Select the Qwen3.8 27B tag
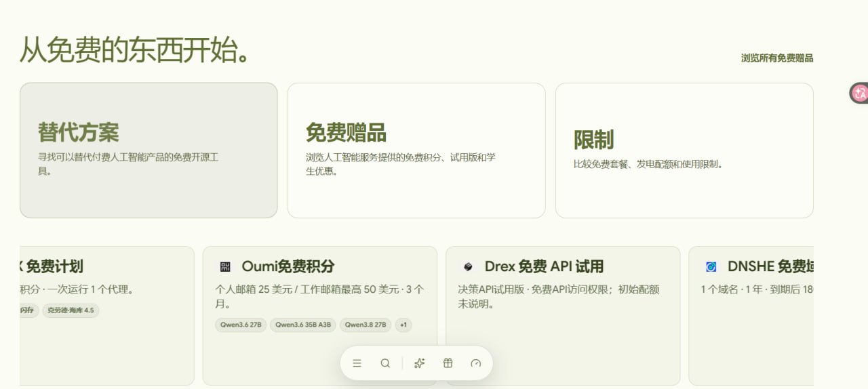Viewport: 868px width, 389px height. coord(366,325)
